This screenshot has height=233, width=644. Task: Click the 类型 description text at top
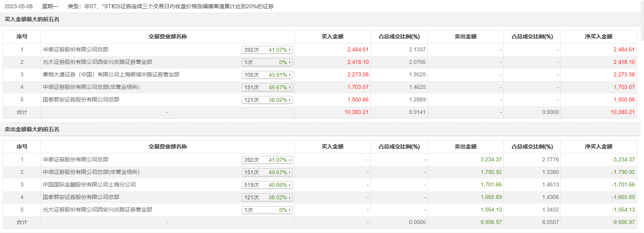pyautogui.click(x=170, y=6)
